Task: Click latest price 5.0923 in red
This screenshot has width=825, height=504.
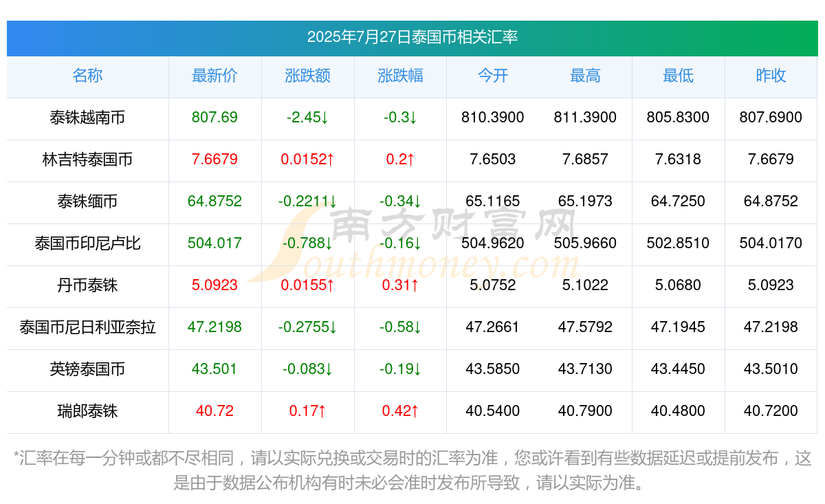Action: (214, 285)
